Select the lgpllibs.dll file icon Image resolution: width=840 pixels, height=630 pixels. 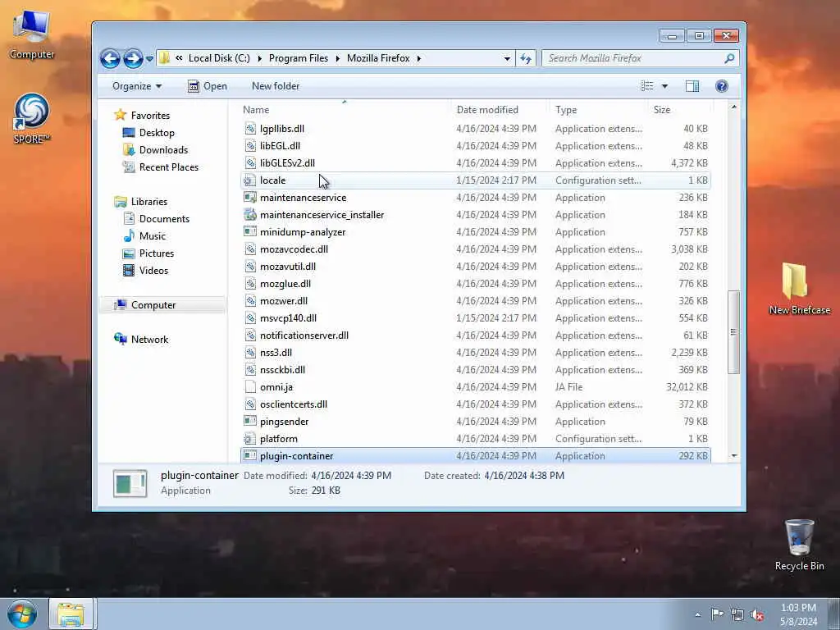point(249,129)
